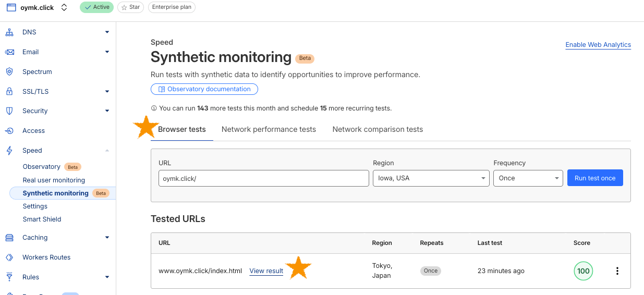Click the Spectrum shield icon
644x295 pixels.
[x=9, y=72]
